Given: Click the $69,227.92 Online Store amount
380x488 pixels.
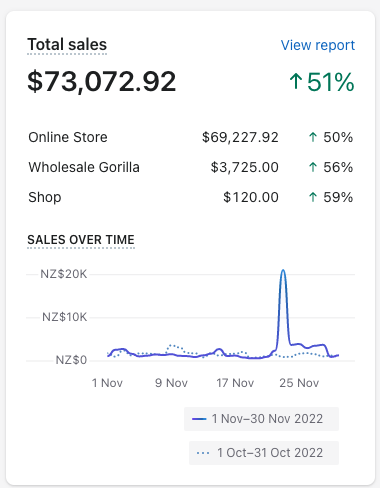Looking at the screenshot, I should click(x=240, y=137).
